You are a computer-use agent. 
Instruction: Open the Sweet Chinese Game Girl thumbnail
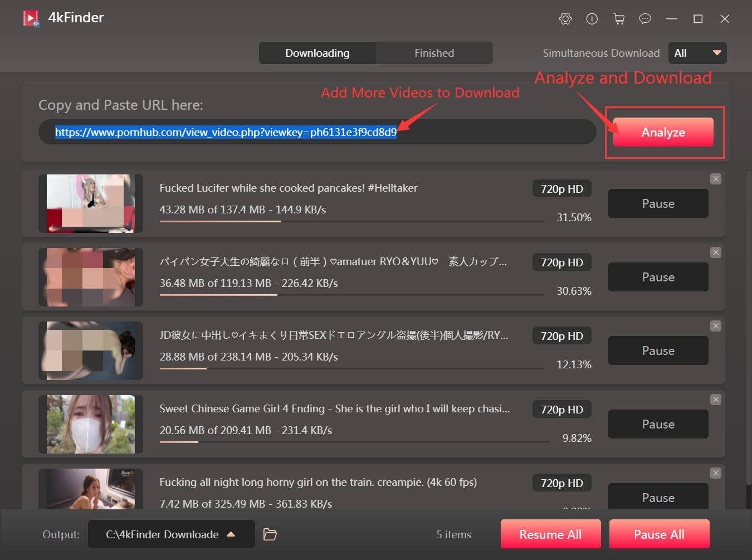(91, 424)
